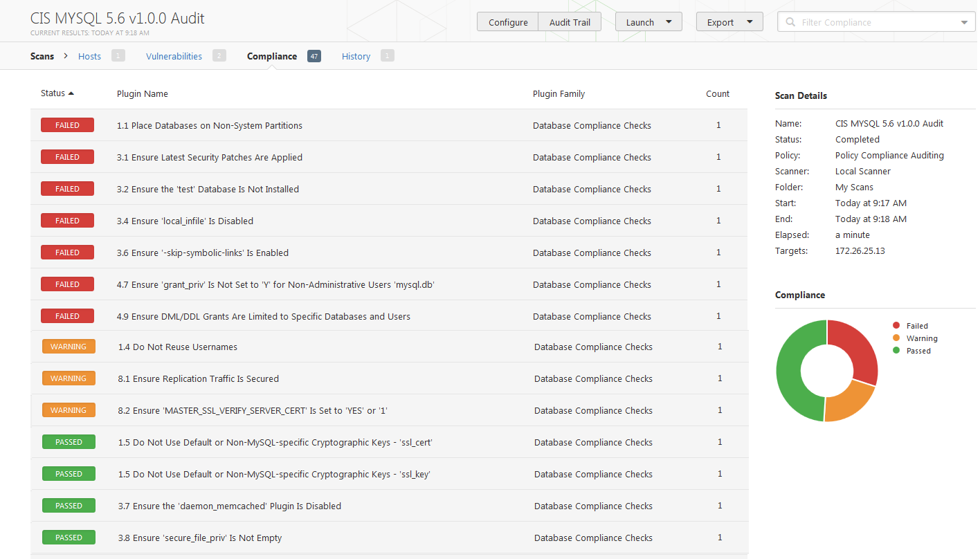980x559 pixels.
Task: Click FAILED badge for 4.7 'grant_priv' row
Action: tap(67, 284)
